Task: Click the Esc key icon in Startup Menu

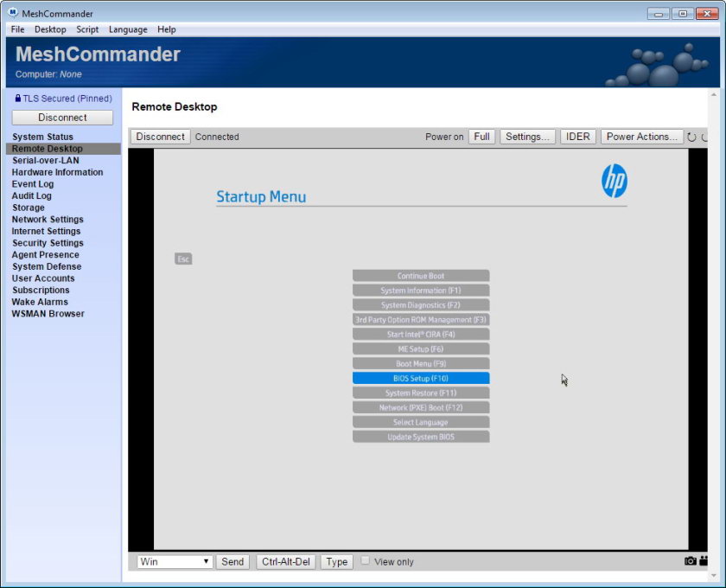Action: point(183,259)
